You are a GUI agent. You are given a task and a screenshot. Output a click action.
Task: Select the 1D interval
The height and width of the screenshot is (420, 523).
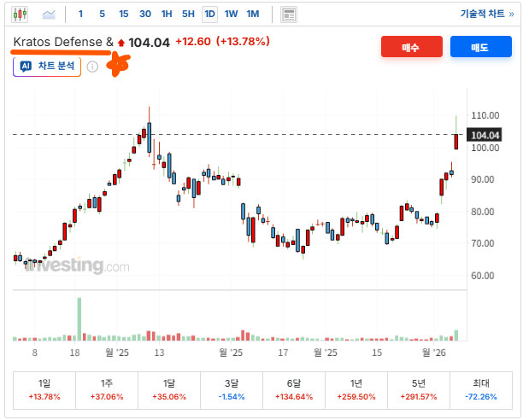210,15
